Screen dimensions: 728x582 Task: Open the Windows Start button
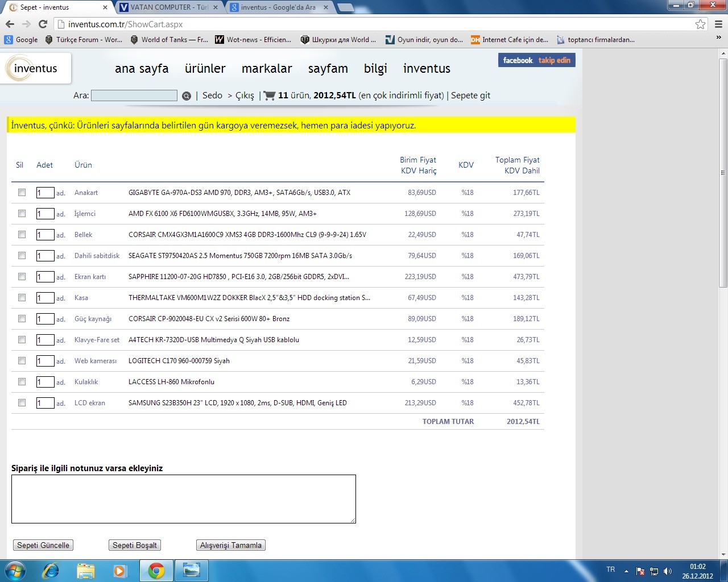15,571
